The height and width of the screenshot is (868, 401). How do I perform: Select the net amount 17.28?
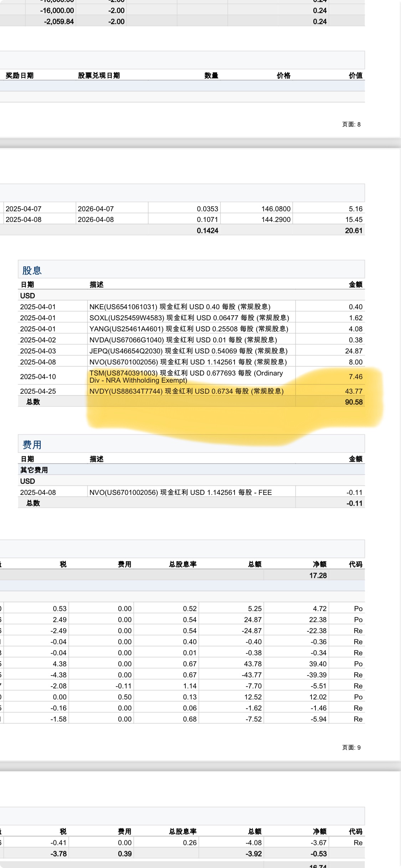pos(318,575)
